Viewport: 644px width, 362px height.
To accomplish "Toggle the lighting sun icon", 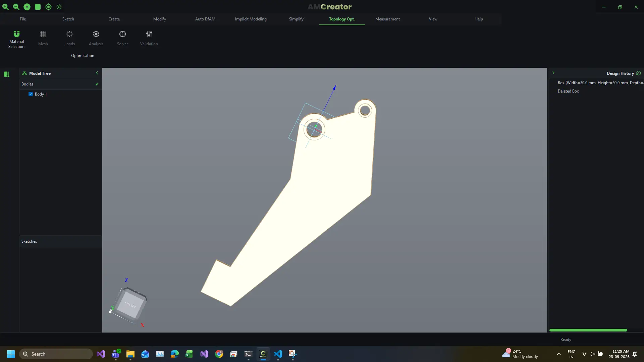I will [59, 7].
